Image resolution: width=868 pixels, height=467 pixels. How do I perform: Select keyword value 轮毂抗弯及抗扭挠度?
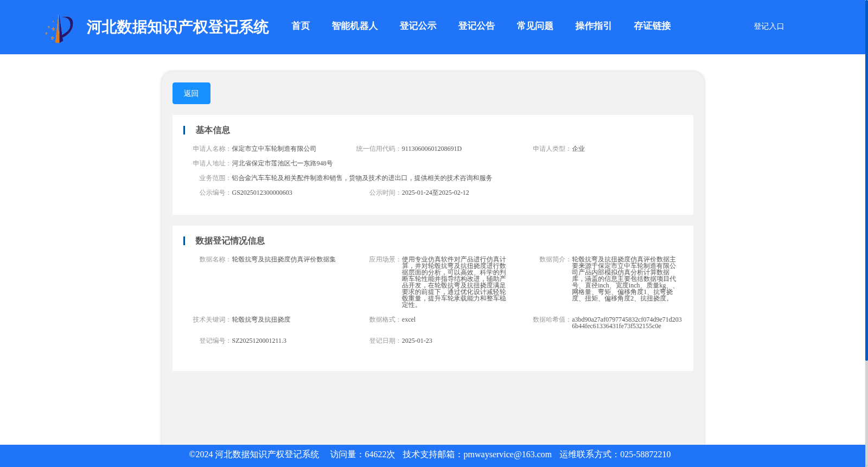click(x=261, y=319)
